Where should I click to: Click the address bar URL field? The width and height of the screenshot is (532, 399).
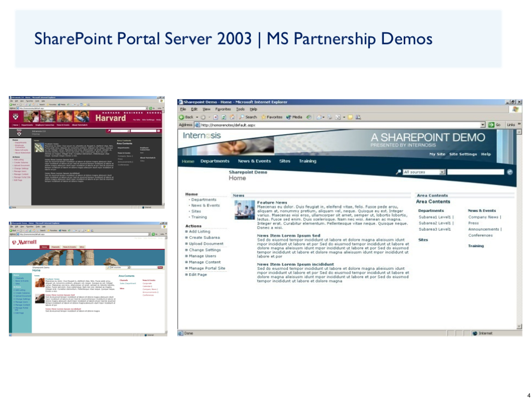click(x=339, y=125)
